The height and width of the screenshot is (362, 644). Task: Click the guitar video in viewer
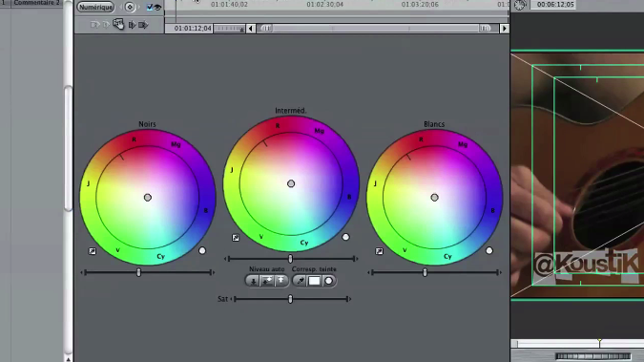(577, 175)
